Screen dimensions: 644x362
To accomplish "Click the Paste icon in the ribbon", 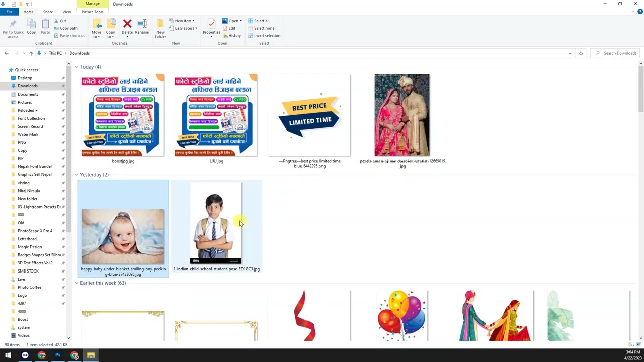I will point(45,27).
